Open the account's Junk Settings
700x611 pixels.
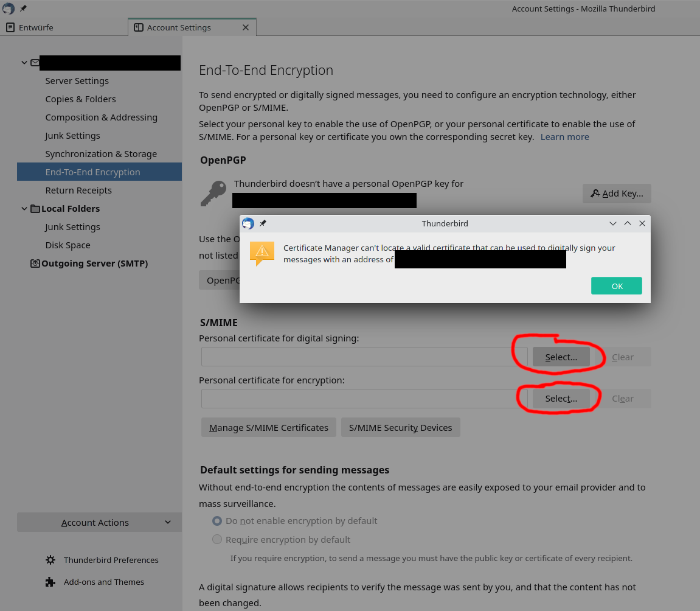pyautogui.click(x=72, y=136)
